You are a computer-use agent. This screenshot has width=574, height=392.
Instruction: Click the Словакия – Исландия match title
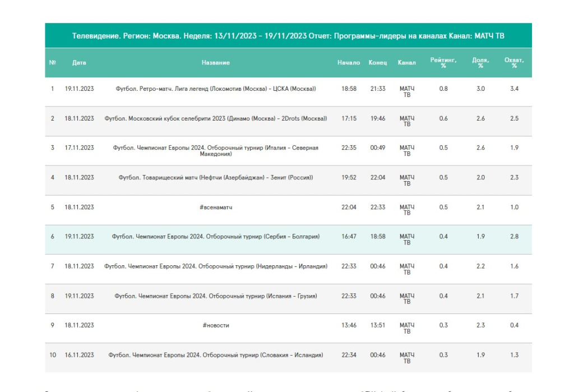click(216, 354)
